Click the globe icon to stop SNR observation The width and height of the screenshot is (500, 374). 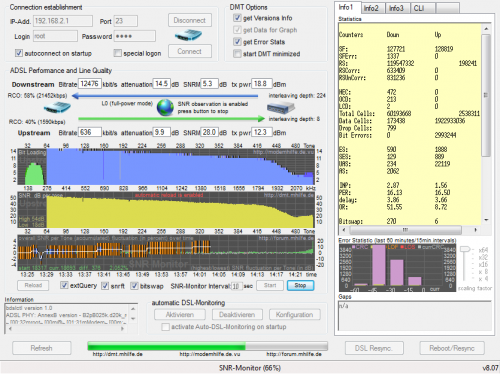pyautogui.click(x=165, y=107)
